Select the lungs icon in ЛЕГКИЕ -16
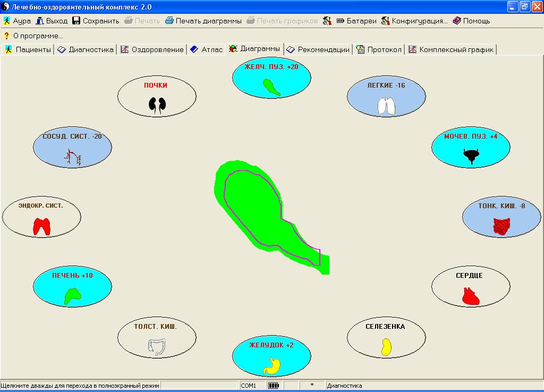This screenshot has height=392, width=544. click(386, 106)
